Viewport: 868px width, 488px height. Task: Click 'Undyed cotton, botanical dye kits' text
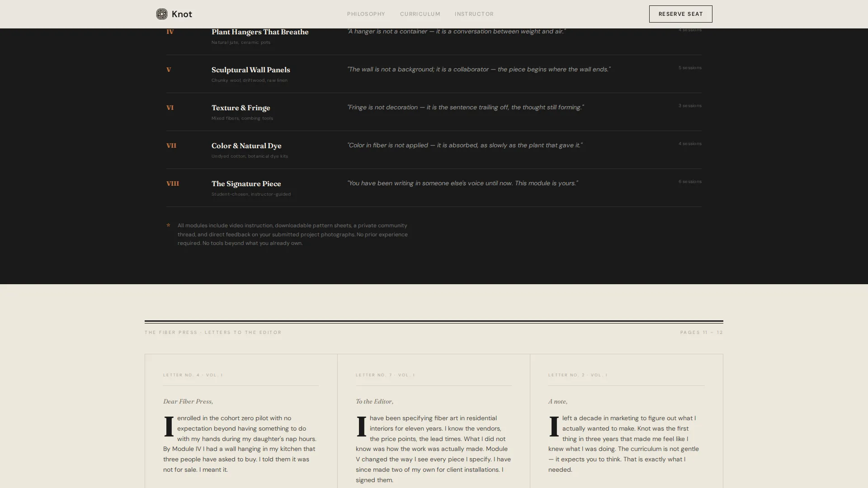click(250, 156)
